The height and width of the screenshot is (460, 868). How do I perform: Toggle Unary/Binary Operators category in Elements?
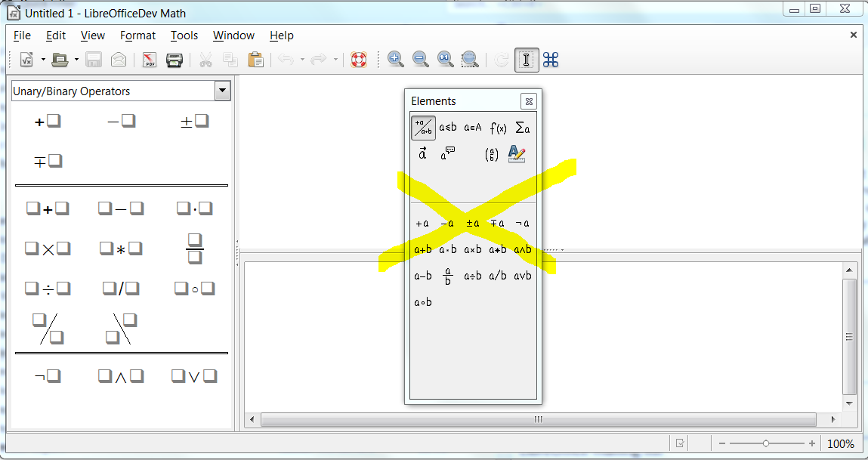(x=423, y=128)
